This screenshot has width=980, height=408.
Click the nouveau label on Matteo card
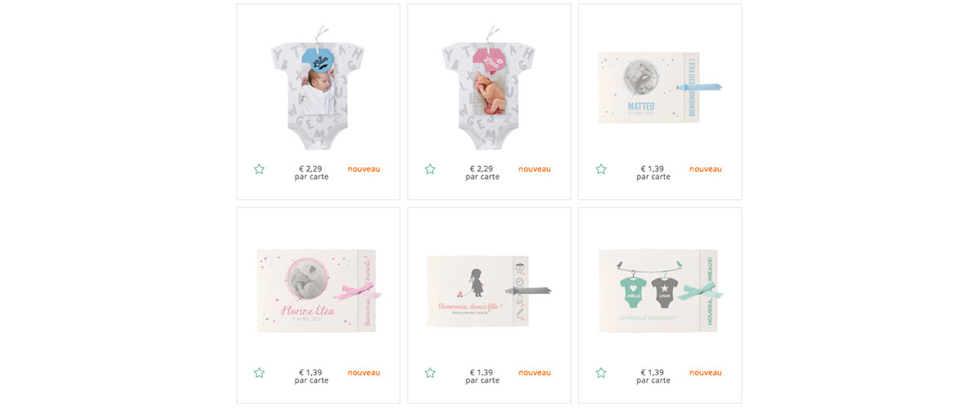[x=706, y=169]
